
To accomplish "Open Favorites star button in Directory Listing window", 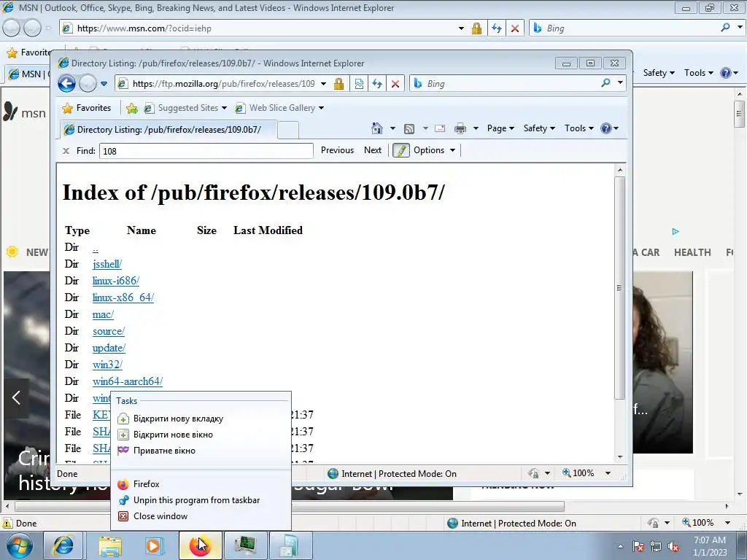I will click(87, 108).
